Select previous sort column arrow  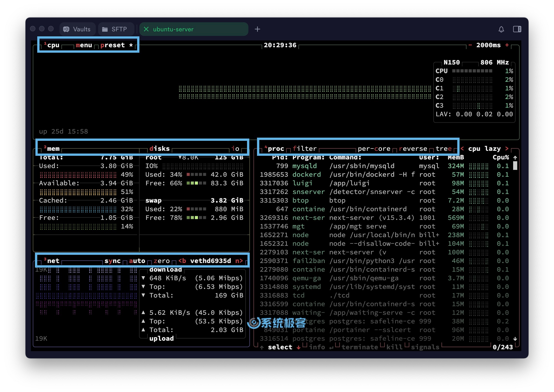click(462, 149)
